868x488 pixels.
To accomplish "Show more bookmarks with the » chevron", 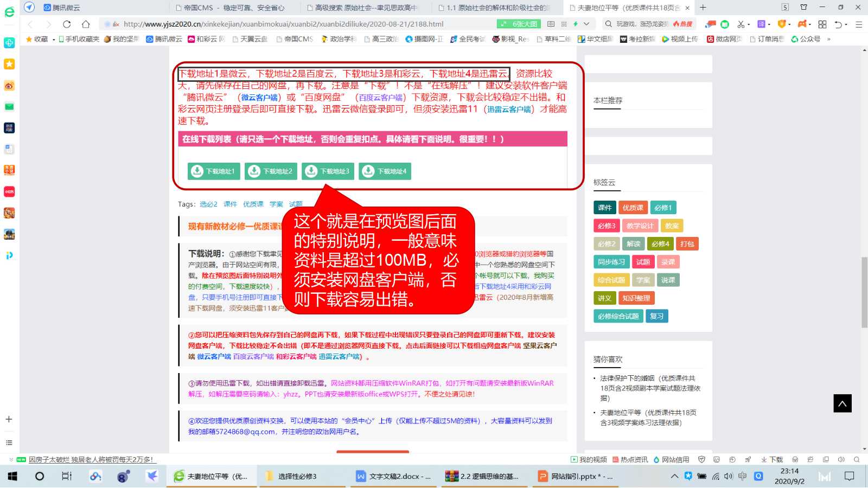I will [829, 39].
